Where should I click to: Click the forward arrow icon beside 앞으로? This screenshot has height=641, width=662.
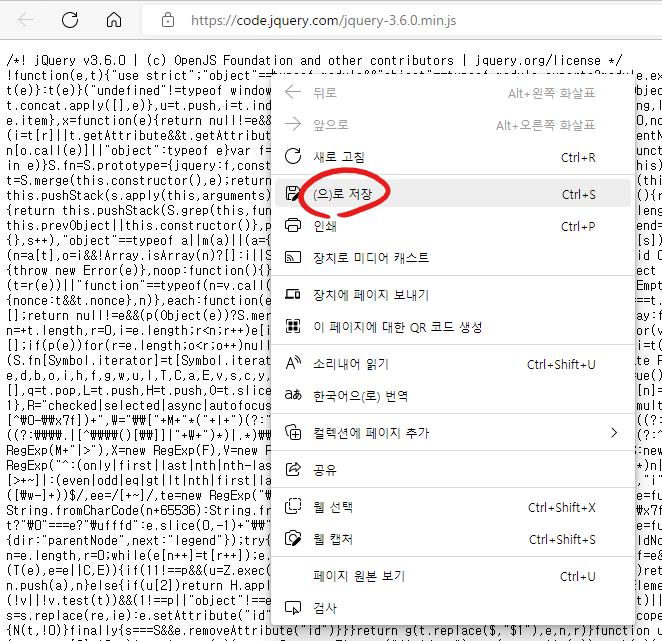click(293, 124)
